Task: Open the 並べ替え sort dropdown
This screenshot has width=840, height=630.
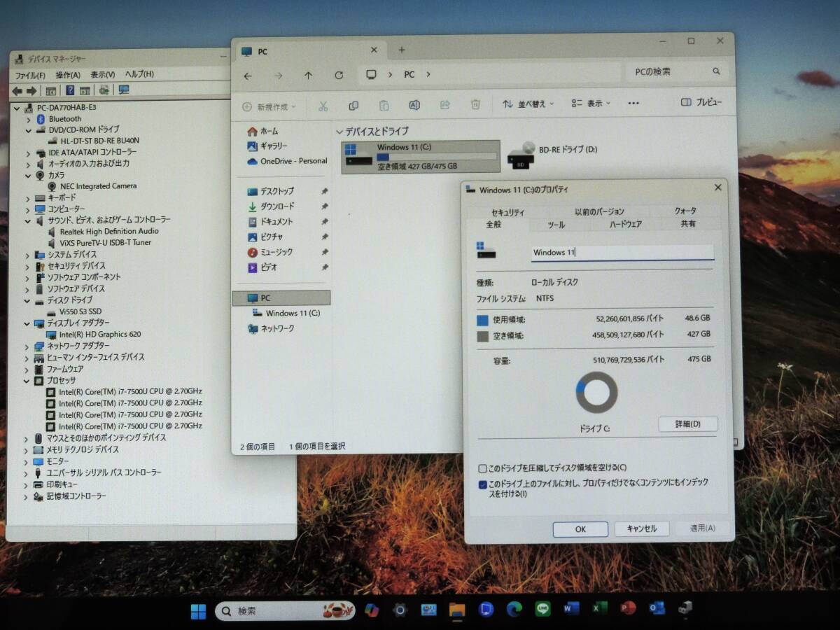Action: [528, 104]
